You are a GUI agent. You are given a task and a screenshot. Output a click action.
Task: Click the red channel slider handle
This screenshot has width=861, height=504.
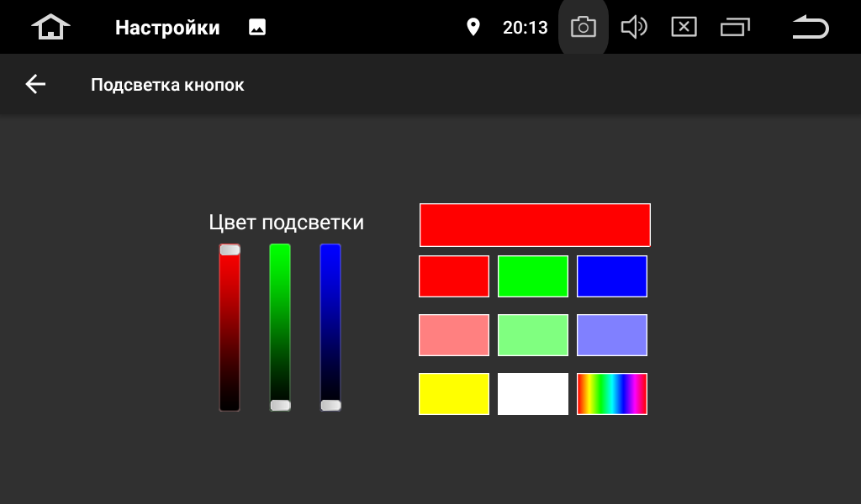[230, 250]
